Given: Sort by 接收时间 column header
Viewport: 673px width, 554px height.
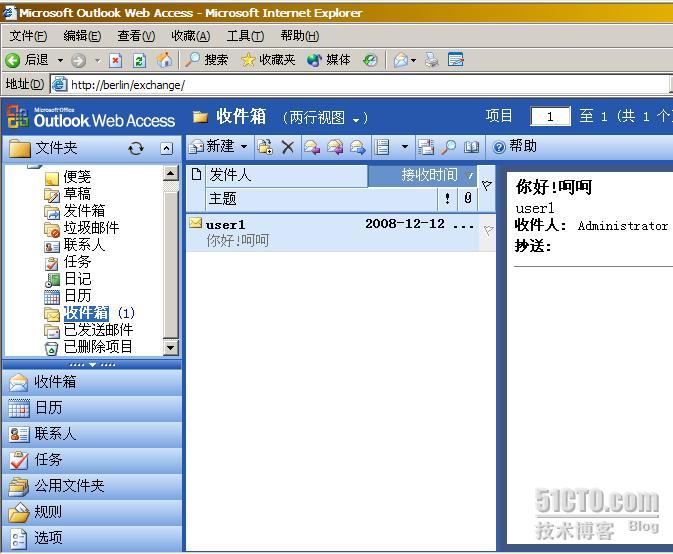Looking at the screenshot, I should coord(422,175).
